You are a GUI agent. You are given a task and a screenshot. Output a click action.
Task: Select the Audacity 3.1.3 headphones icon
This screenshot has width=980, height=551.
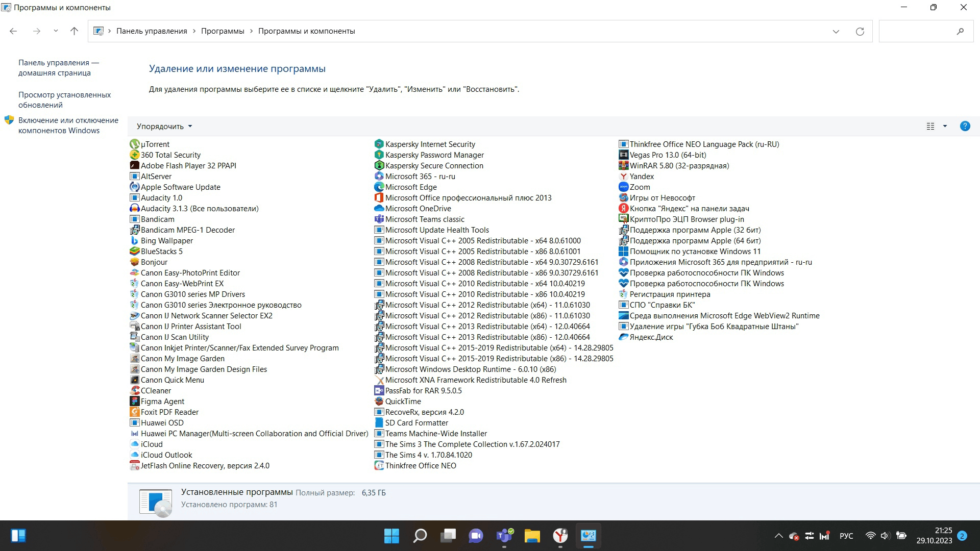[x=135, y=209]
